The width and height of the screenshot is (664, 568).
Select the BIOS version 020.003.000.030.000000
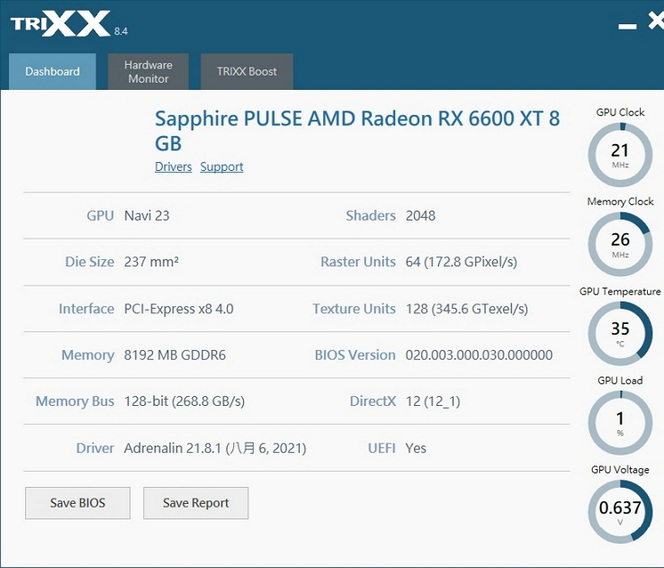click(479, 355)
